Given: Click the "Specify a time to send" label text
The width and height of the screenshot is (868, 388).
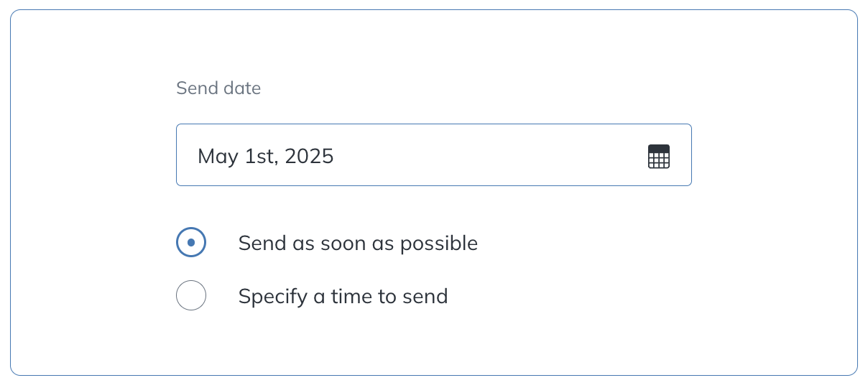Looking at the screenshot, I should tap(343, 296).
